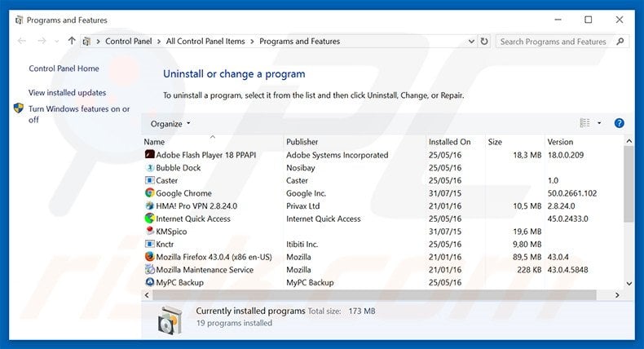Expand the chevron before Control Panel breadcrumb
The image size is (644, 349).
(98, 42)
